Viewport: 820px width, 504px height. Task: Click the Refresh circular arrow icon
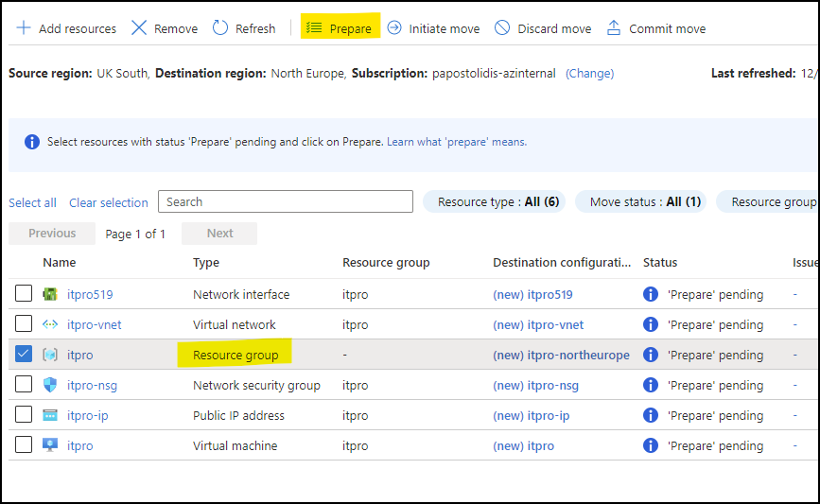pyautogui.click(x=220, y=28)
